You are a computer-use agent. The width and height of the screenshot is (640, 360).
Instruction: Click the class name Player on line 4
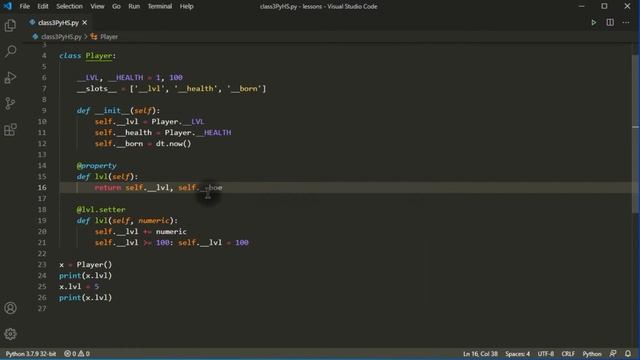(99, 56)
